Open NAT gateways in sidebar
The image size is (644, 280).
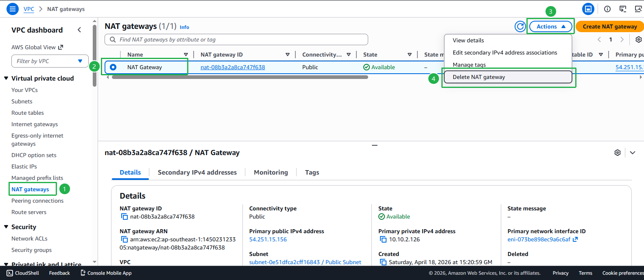(x=30, y=189)
